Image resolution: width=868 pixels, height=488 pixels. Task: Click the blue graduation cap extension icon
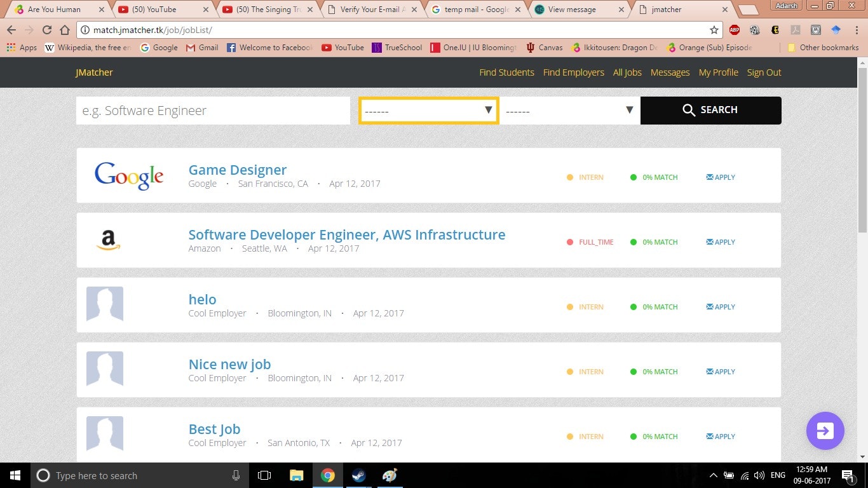coord(836,30)
